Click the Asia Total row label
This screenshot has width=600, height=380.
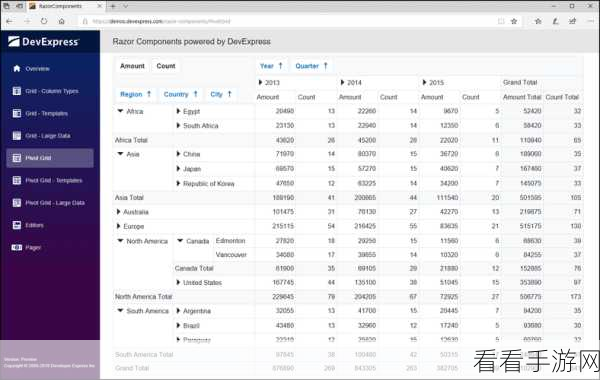coord(129,197)
